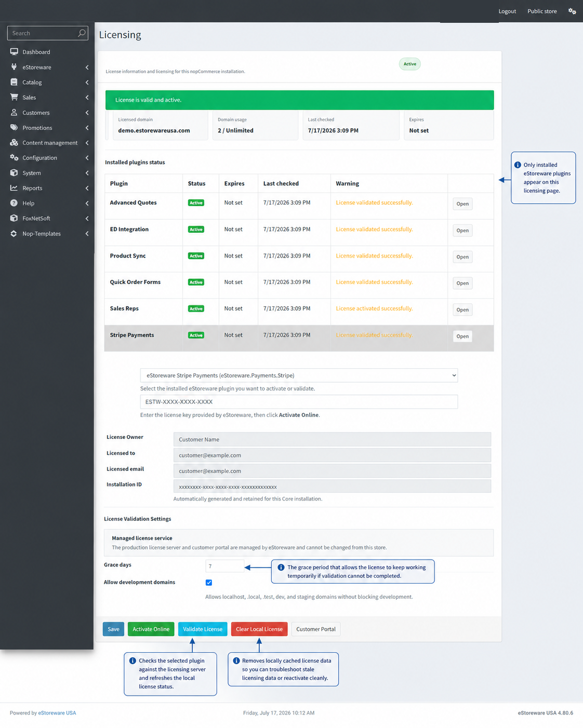Click the Installation ID field

pyautogui.click(x=332, y=487)
